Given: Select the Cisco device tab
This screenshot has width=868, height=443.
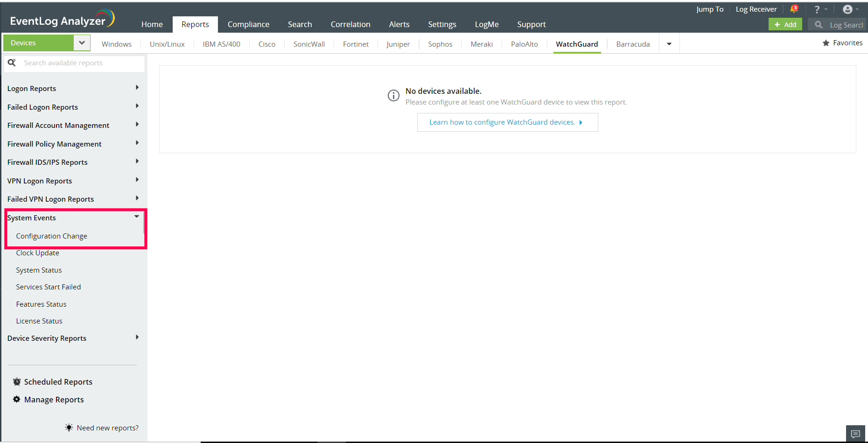Looking at the screenshot, I should [267, 44].
